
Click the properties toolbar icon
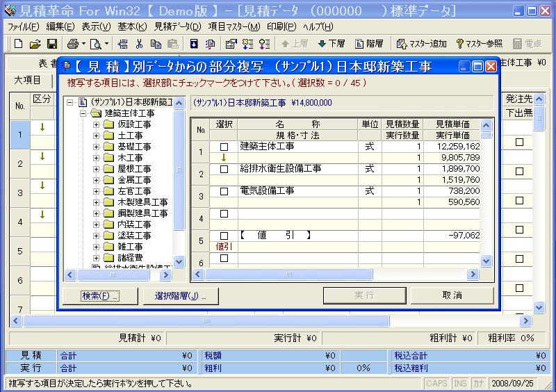pyautogui.click(x=231, y=44)
